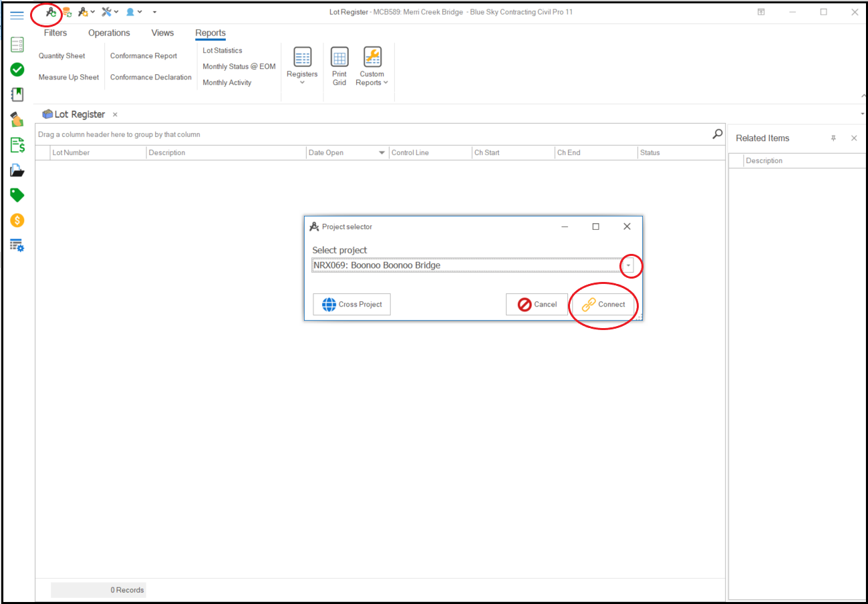Open the orange dollar coin sidebar icon
This screenshot has width=868, height=604.
(x=17, y=220)
